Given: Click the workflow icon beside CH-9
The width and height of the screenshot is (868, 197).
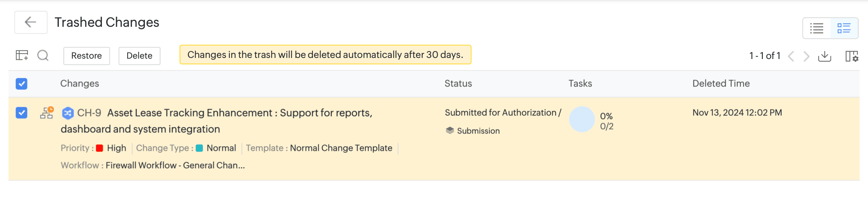Looking at the screenshot, I should pos(47,113).
